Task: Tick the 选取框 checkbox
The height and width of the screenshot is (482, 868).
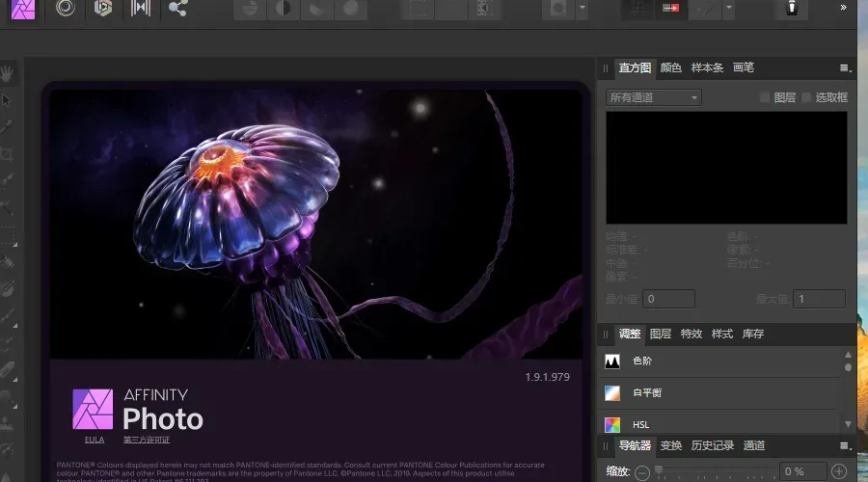Action: tap(806, 97)
